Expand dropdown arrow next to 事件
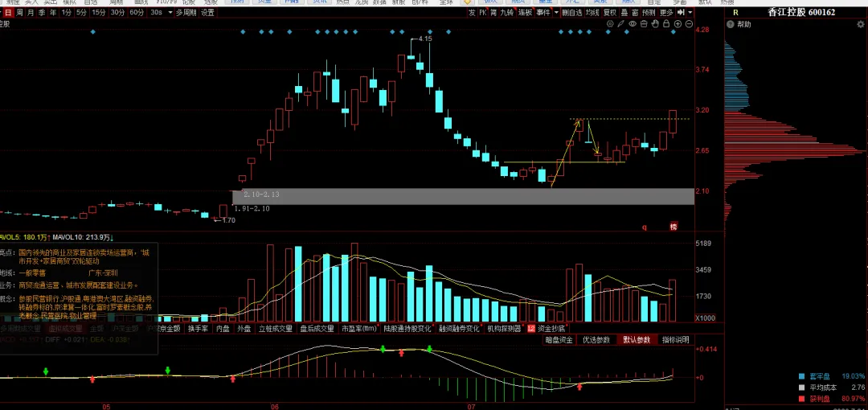 tap(557, 12)
